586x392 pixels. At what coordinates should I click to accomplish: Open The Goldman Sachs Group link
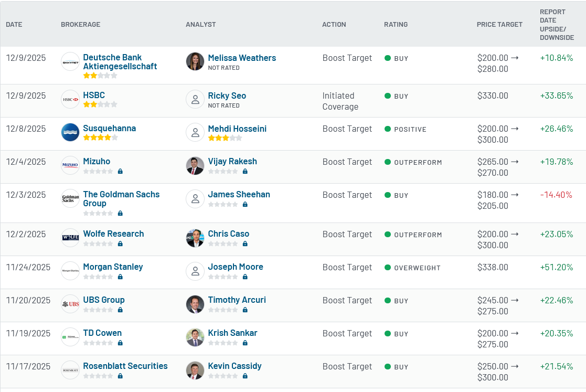coord(121,199)
